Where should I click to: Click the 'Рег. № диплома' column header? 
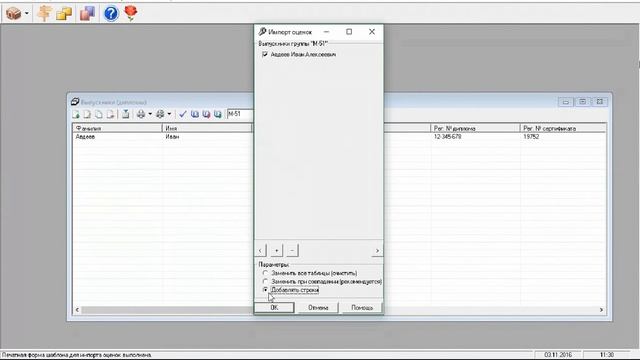475,128
